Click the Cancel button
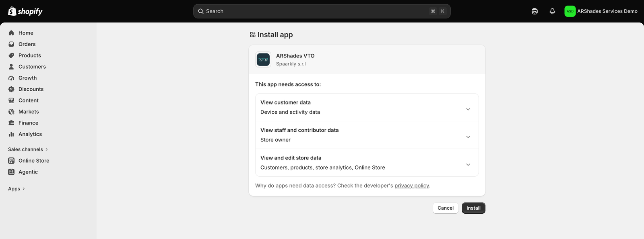The height and width of the screenshot is (239, 644). [446, 208]
